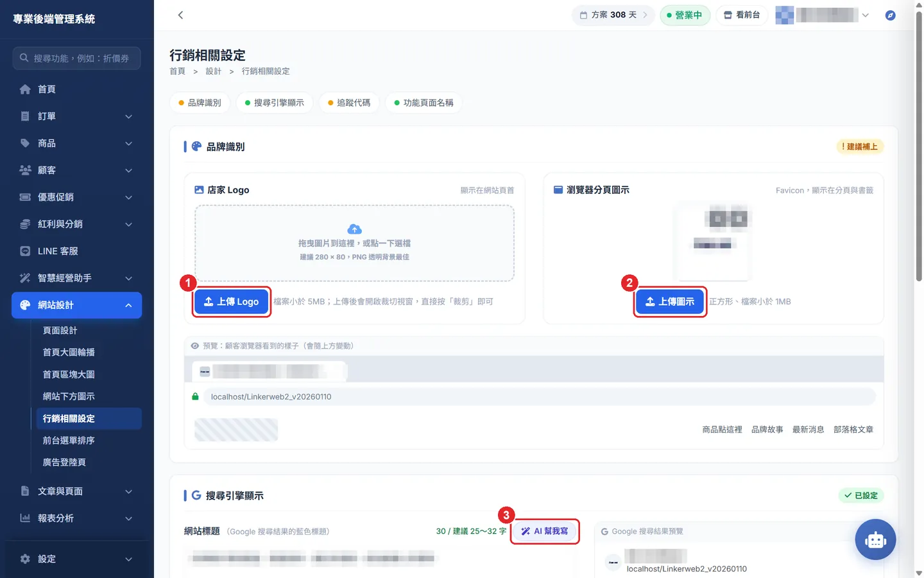
Task: Jump to the 追蹤代碼 section tab
Action: click(349, 103)
